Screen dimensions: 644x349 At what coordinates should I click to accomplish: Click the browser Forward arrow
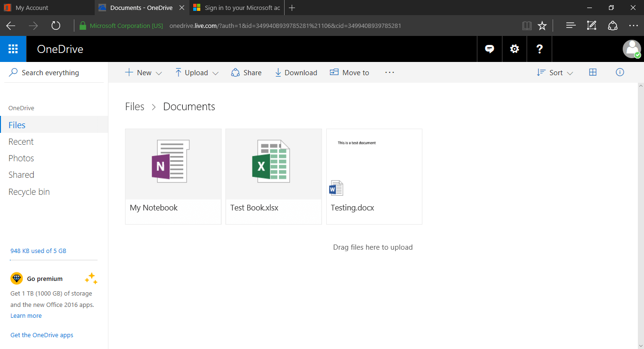tap(33, 26)
